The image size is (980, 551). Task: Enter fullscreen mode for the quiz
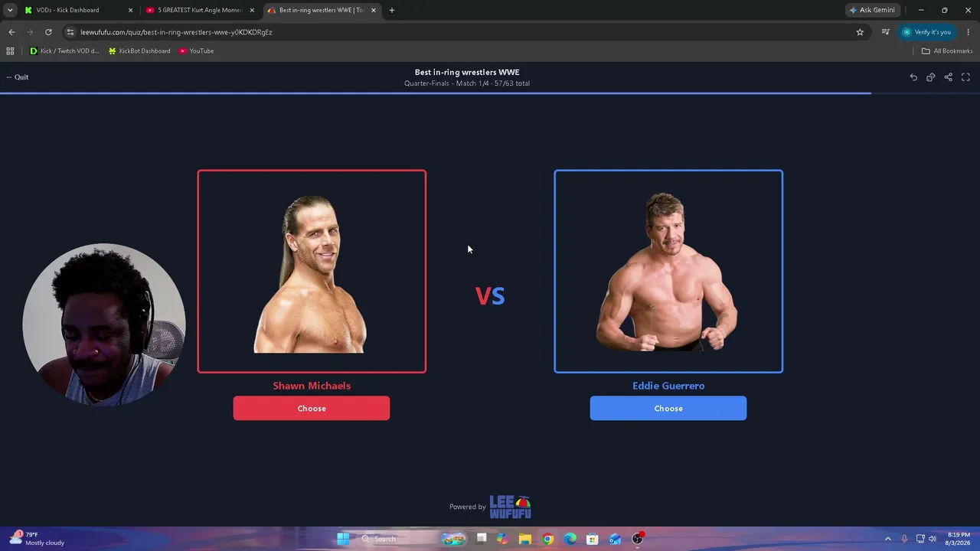tap(965, 77)
